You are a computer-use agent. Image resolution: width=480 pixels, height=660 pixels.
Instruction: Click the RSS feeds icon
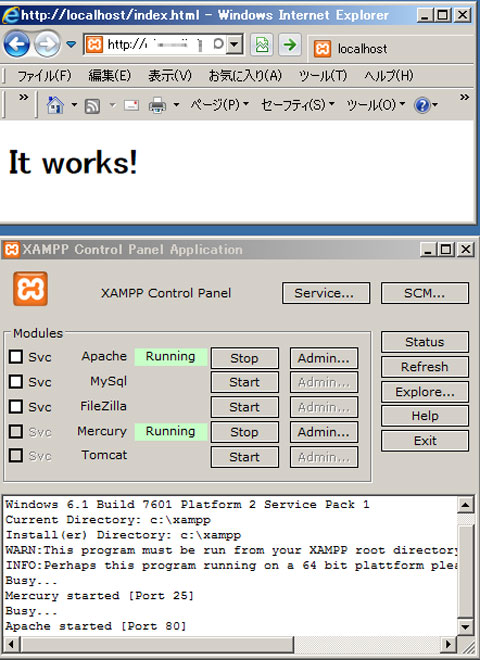92,106
